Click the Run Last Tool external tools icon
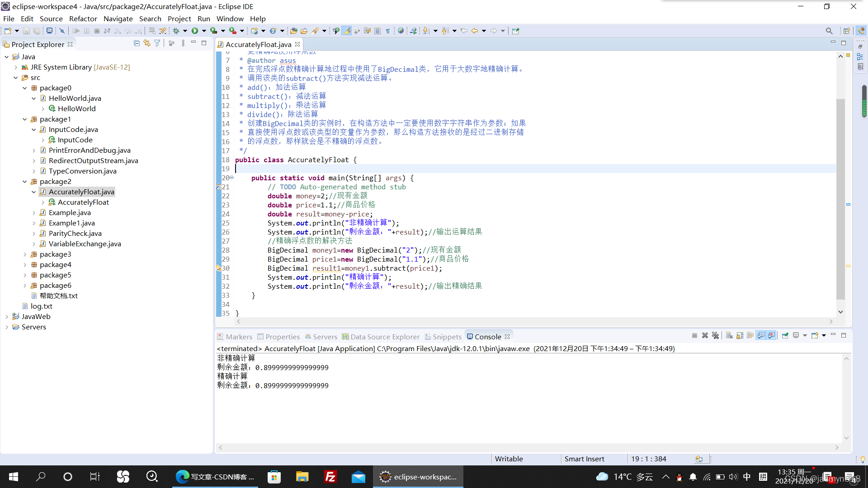The height and width of the screenshot is (488, 868). pyautogui.click(x=232, y=31)
